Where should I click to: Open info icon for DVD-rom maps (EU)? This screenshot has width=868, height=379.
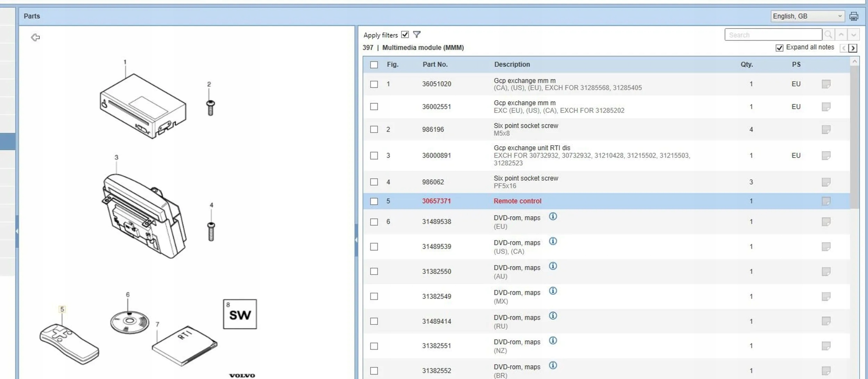(553, 217)
